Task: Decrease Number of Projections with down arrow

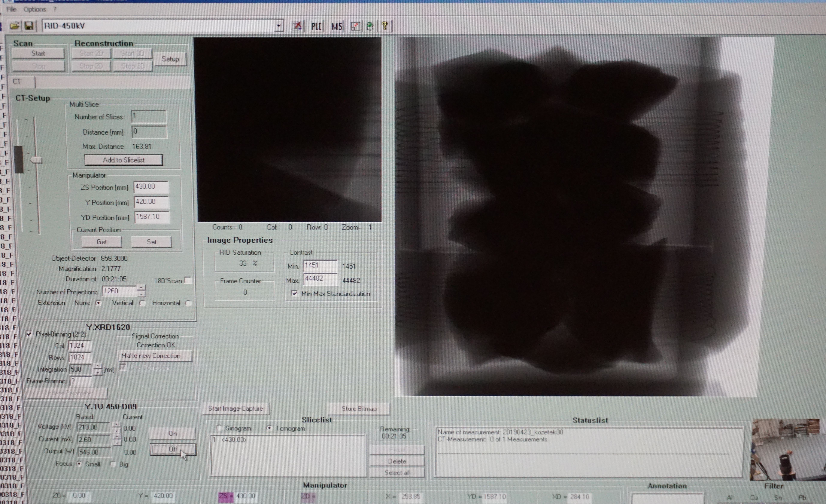Action: (x=142, y=294)
